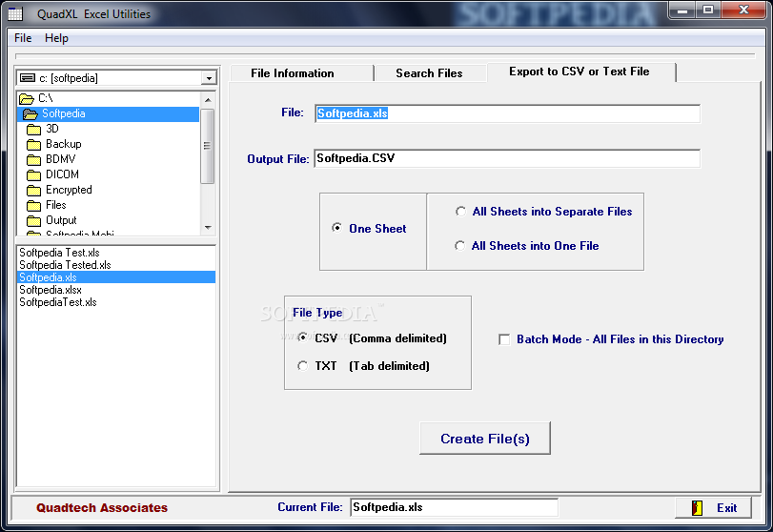
Task: Close the QuadXL window
Action: [x=743, y=10]
